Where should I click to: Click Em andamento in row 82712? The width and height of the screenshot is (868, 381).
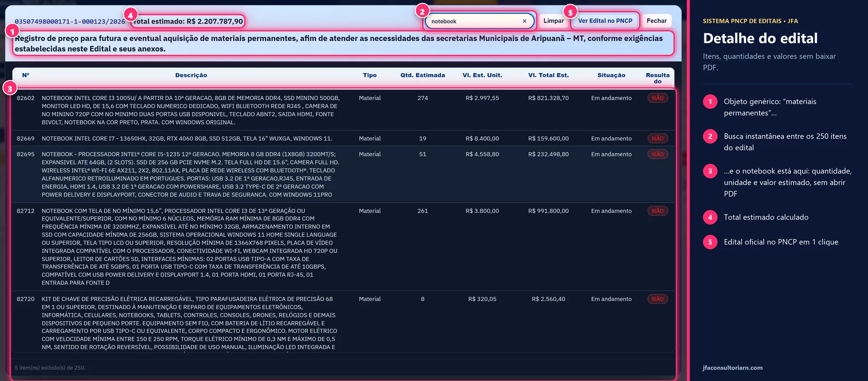612,211
